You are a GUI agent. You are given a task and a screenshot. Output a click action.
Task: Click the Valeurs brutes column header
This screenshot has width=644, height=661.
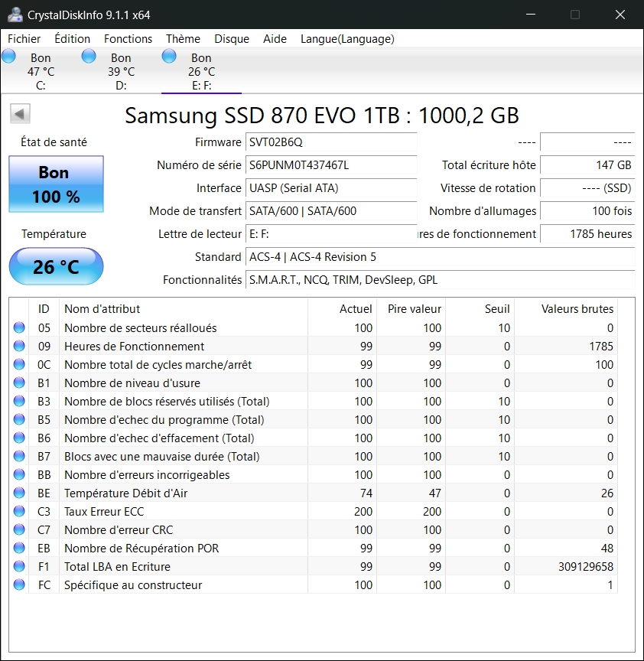click(577, 309)
